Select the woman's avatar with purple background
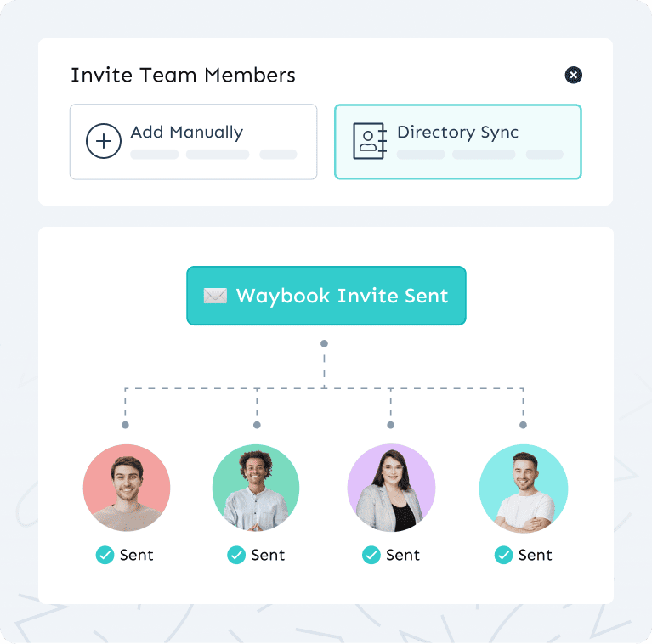The image size is (652, 644). [391, 488]
